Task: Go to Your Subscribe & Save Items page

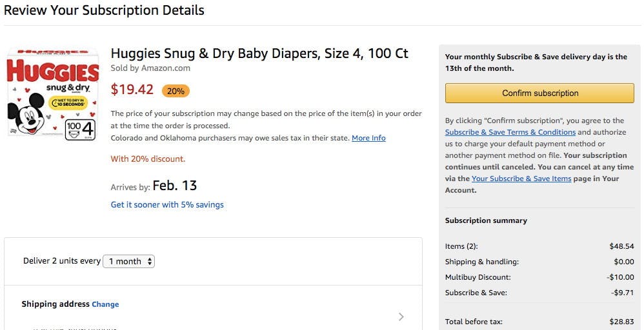Action: pos(521,179)
